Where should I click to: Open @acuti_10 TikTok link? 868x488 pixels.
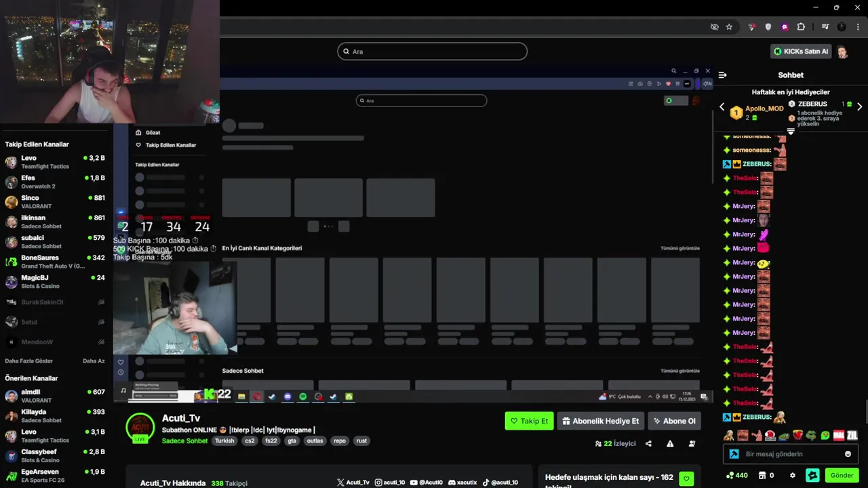(500, 483)
